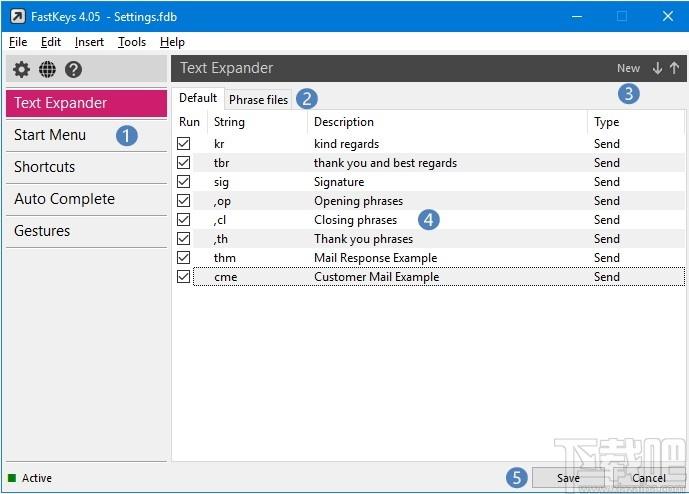The image size is (689, 494).
Task: Open help via question mark icon
Action: tap(73, 69)
